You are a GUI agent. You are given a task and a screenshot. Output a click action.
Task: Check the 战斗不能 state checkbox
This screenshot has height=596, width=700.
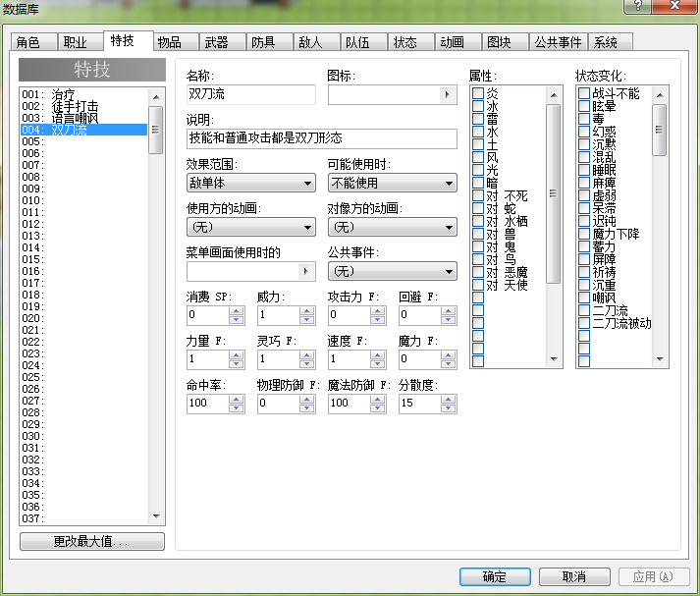pyautogui.click(x=584, y=93)
